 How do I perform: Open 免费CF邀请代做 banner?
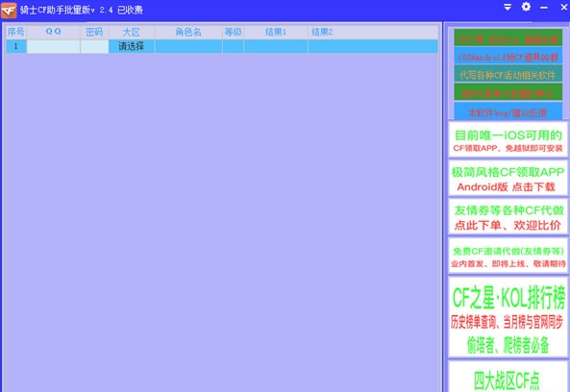point(508,257)
